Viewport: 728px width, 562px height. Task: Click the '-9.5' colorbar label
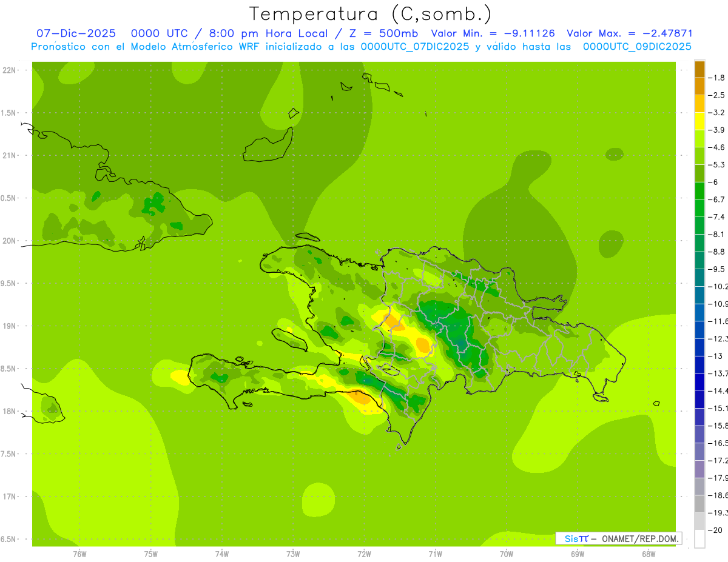click(718, 269)
